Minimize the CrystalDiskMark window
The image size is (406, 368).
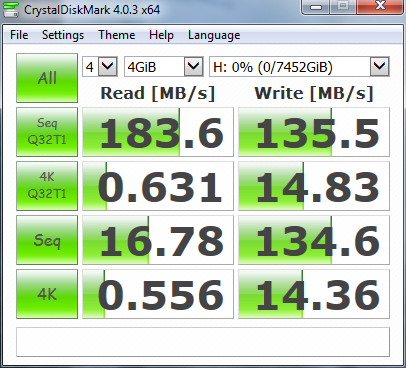(x=316, y=7)
